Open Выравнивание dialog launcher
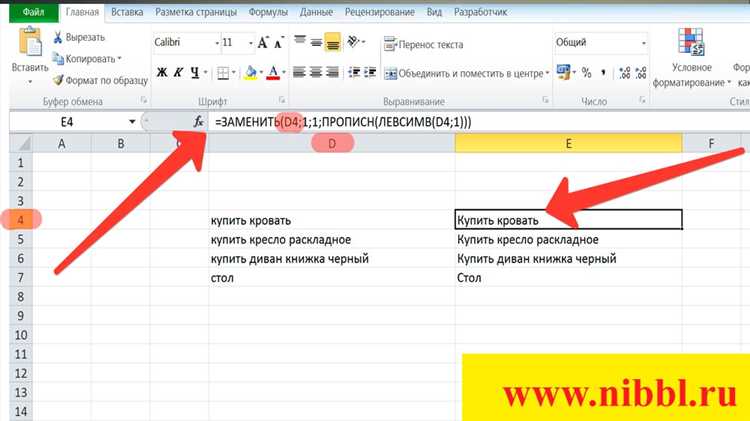 pos(545,100)
